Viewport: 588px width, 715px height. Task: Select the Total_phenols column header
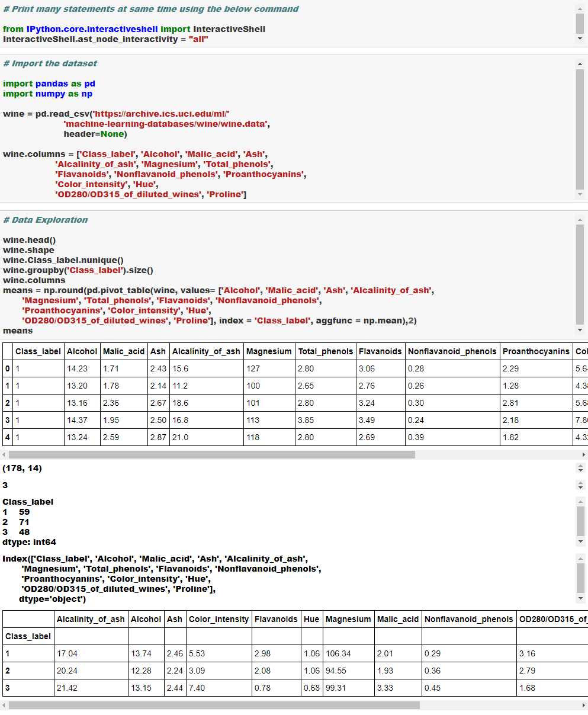(x=326, y=351)
